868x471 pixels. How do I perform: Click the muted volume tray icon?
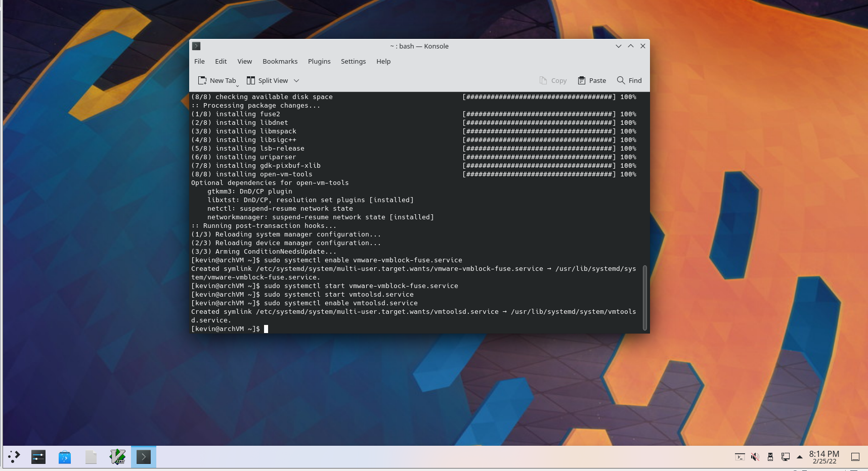coord(755,456)
